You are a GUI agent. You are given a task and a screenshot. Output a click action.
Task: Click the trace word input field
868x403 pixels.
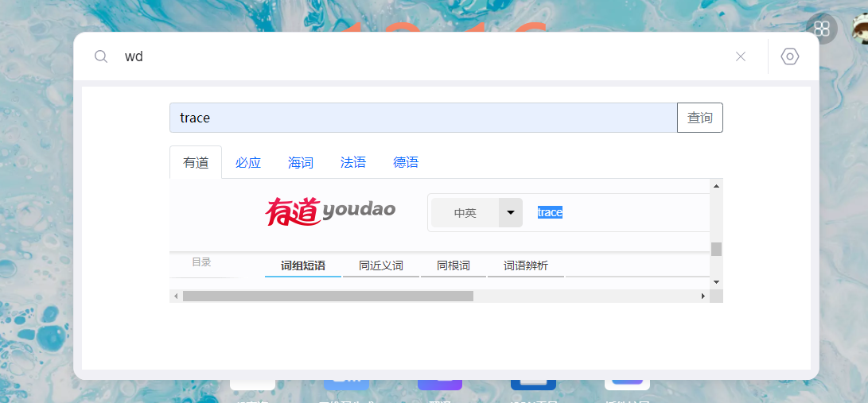[423, 118]
